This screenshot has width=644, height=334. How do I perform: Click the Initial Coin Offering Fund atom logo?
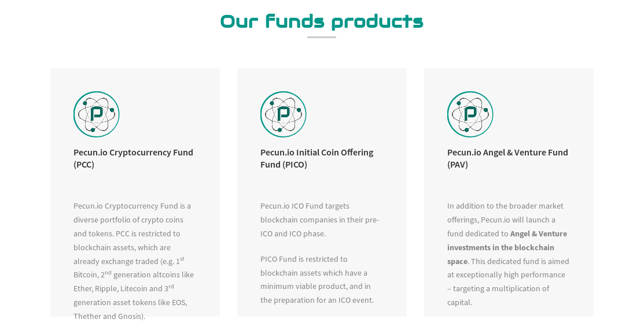284,114
